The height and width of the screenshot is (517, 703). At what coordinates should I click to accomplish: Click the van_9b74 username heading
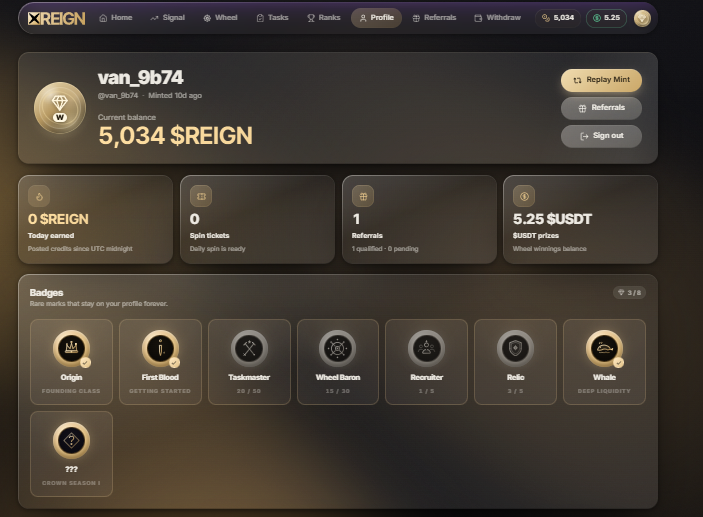(x=141, y=78)
